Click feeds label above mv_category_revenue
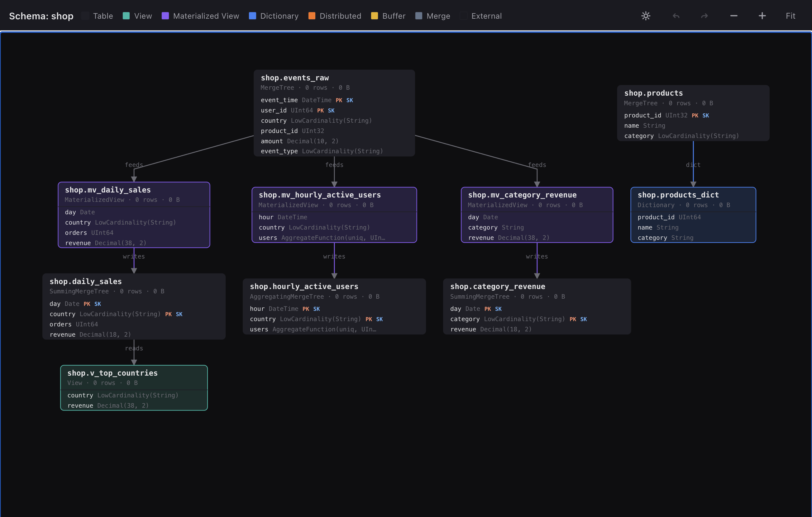The image size is (812, 517). click(x=537, y=165)
